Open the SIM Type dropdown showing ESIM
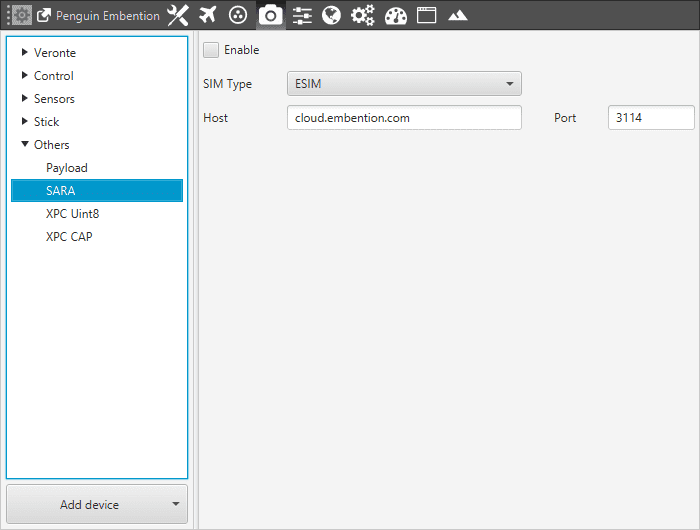The height and width of the screenshot is (530, 700). tap(404, 83)
